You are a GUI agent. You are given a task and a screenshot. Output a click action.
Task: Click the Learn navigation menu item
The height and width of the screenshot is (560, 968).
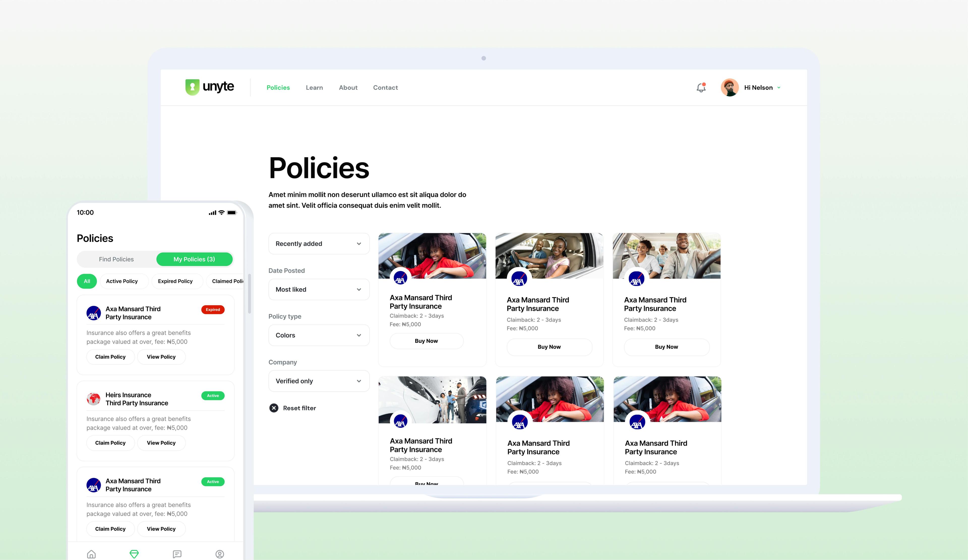314,87
